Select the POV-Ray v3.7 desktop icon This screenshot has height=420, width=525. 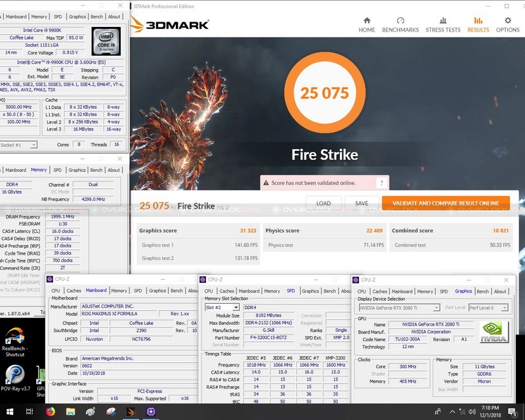[15, 378]
